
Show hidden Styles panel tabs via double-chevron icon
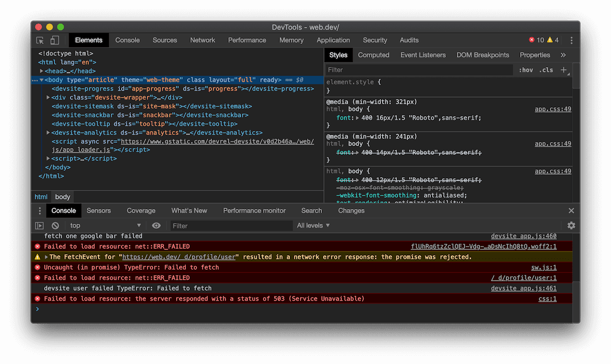(563, 55)
